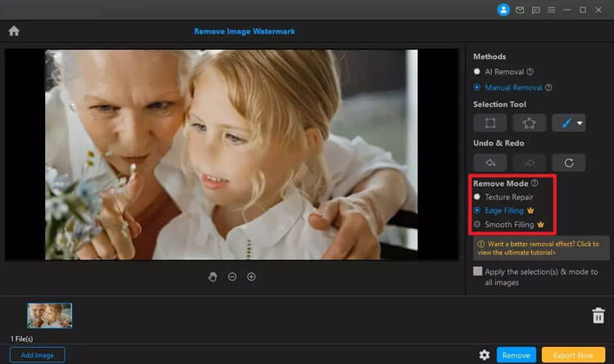
Task: Click the Redo arrow button
Action: [x=529, y=163]
